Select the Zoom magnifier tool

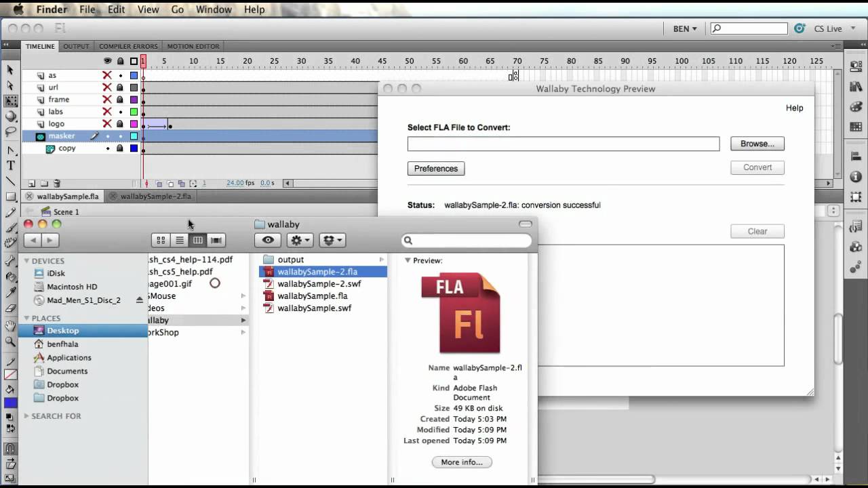click(10, 342)
